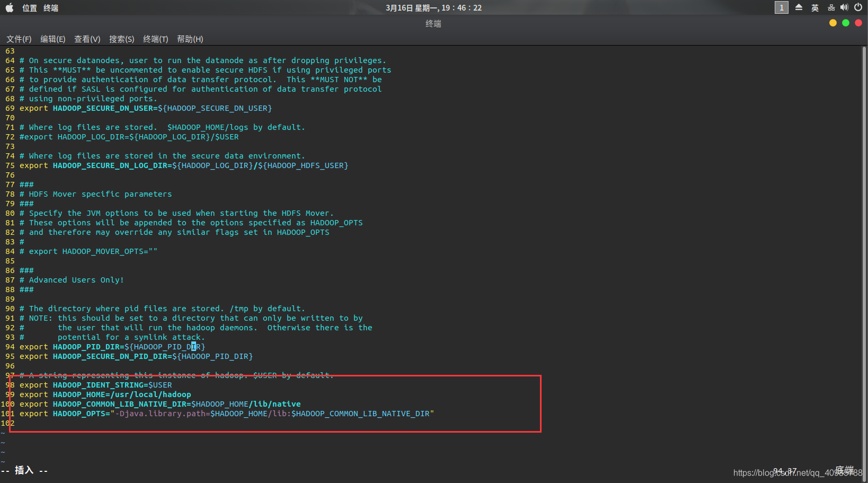Click the 'HDFS Mover specific parameters' comment
Screen dimensions: 868x483
pyautogui.click(x=96, y=194)
